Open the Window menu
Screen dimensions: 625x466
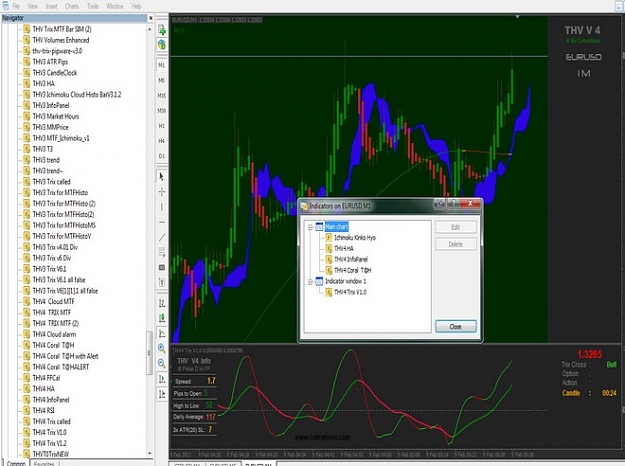[x=115, y=6]
